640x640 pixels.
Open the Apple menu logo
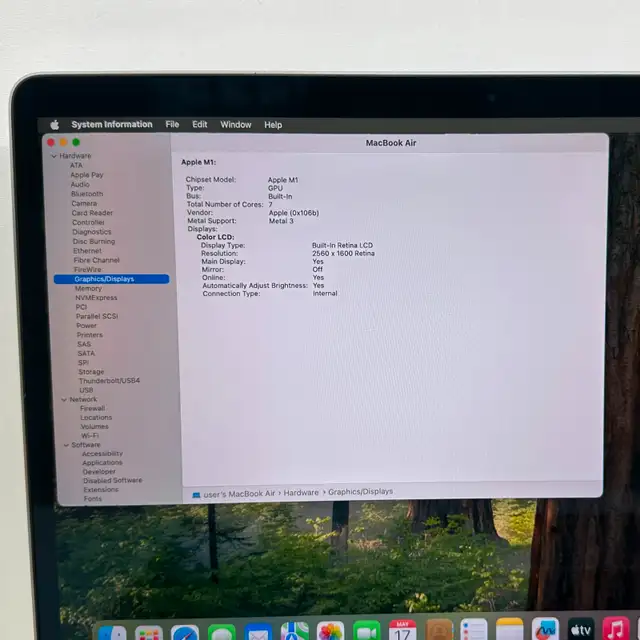[55, 125]
